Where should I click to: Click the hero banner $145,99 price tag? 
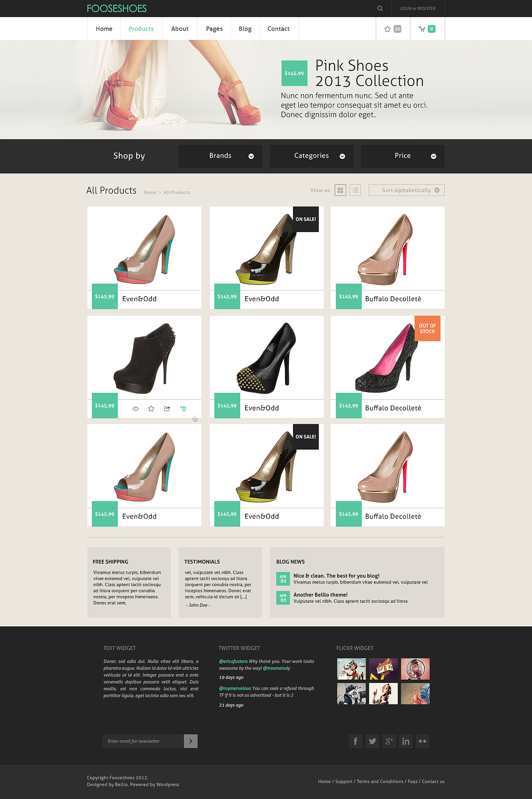pyautogui.click(x=294, y=73)
